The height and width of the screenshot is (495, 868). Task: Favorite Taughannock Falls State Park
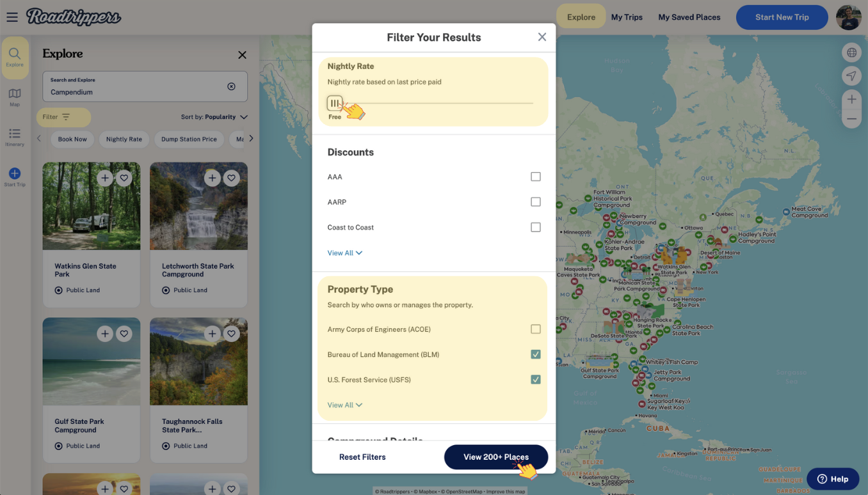[232, 334]
